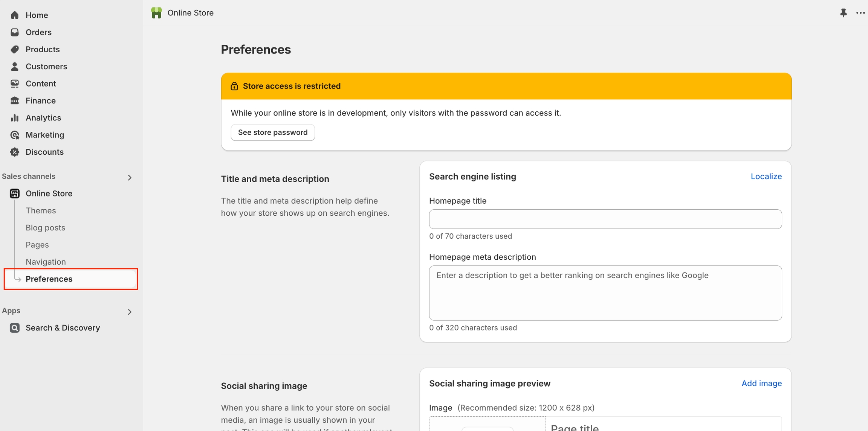The height and width of the screenshot is (431, 868).
Task: Click the Home icon in sidebar
Action: (x=15, y=15)
